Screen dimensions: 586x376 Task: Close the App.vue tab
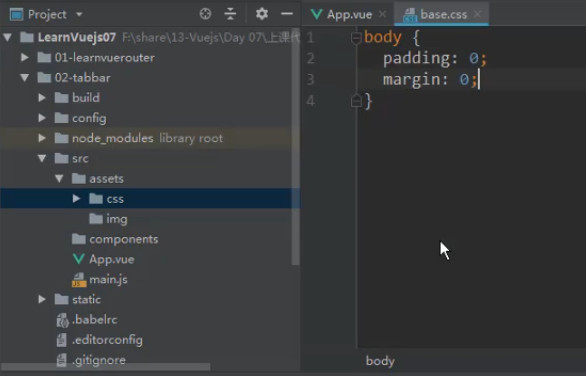[382, 14]
